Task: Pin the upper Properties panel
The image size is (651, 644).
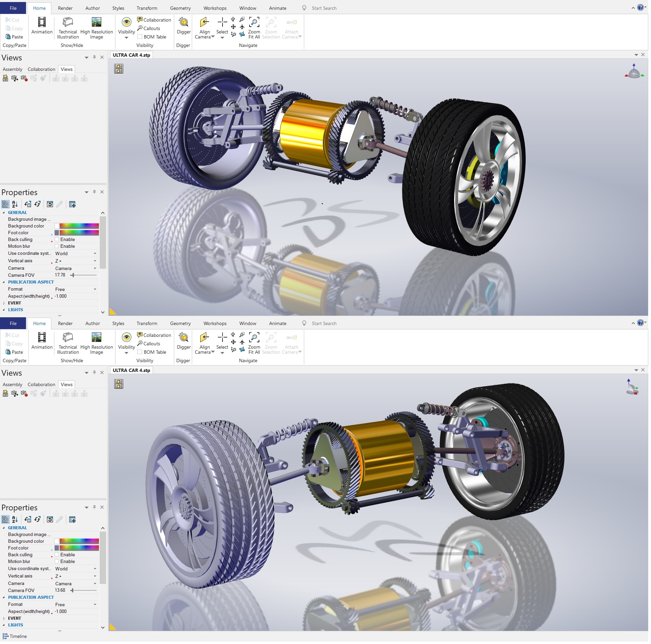Action: click(95, 192)
